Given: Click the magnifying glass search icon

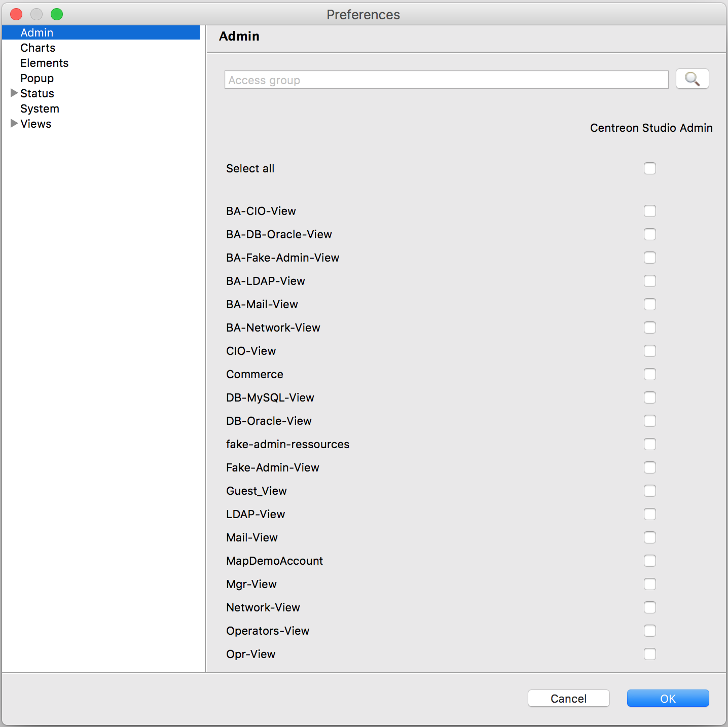Looking at the screenshot, I should 692,79.
